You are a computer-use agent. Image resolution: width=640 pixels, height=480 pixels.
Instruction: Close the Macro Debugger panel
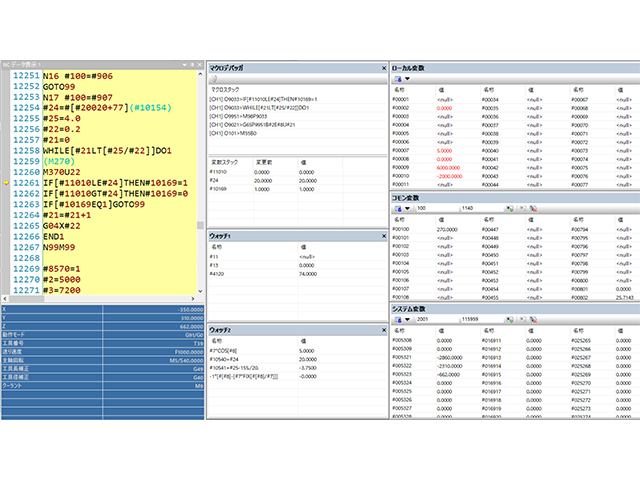coord(384,68)
